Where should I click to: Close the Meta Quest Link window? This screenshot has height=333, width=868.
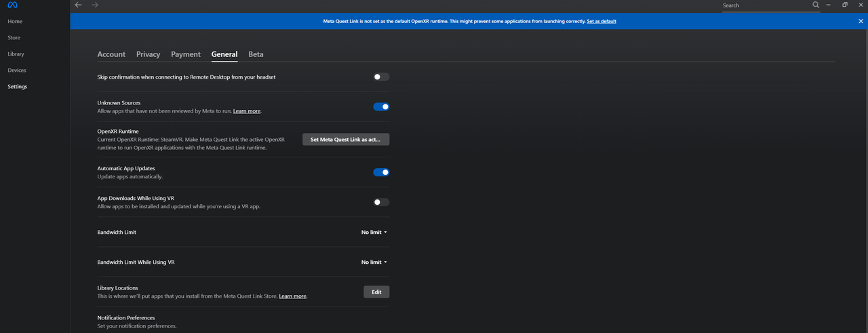[861, 5]
